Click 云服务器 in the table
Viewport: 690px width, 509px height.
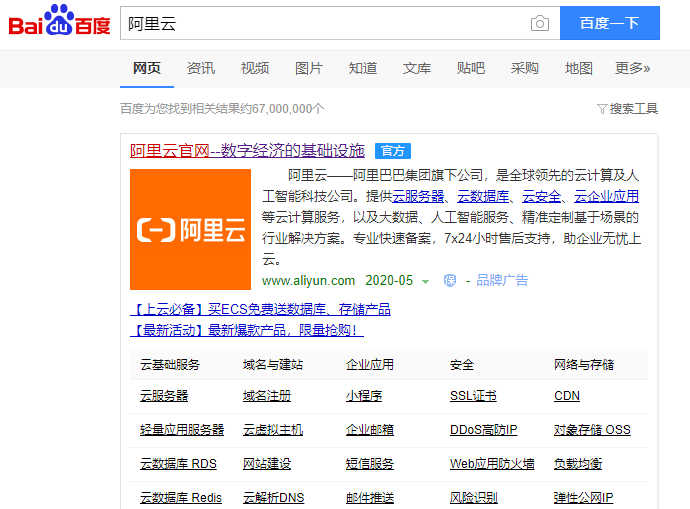click(164, 396)
